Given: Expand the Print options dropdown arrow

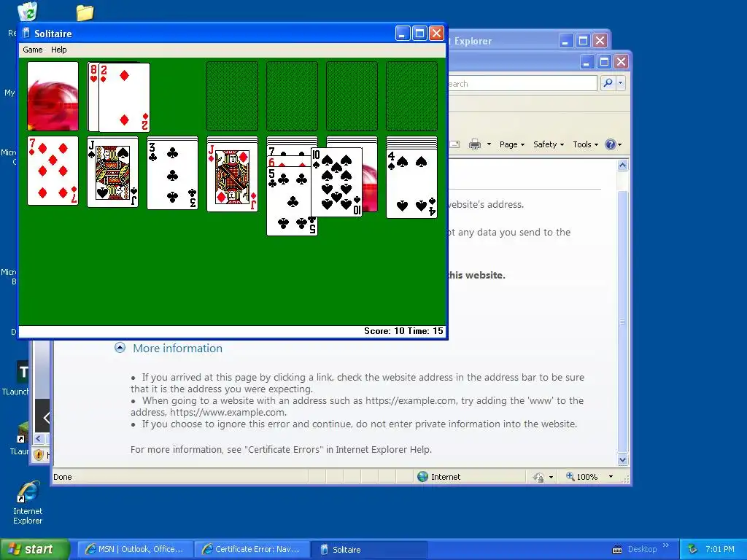Looking at the screenshot, I should 489,144.
